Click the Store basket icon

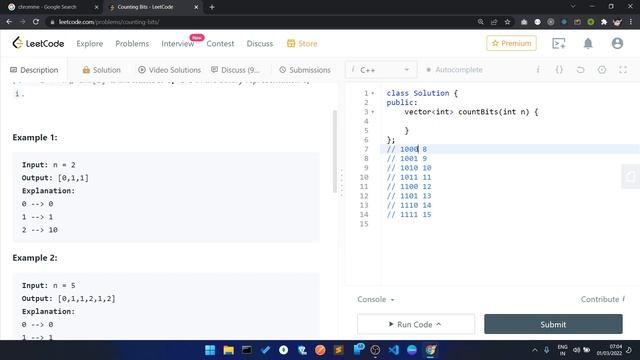tap(291, 43)
